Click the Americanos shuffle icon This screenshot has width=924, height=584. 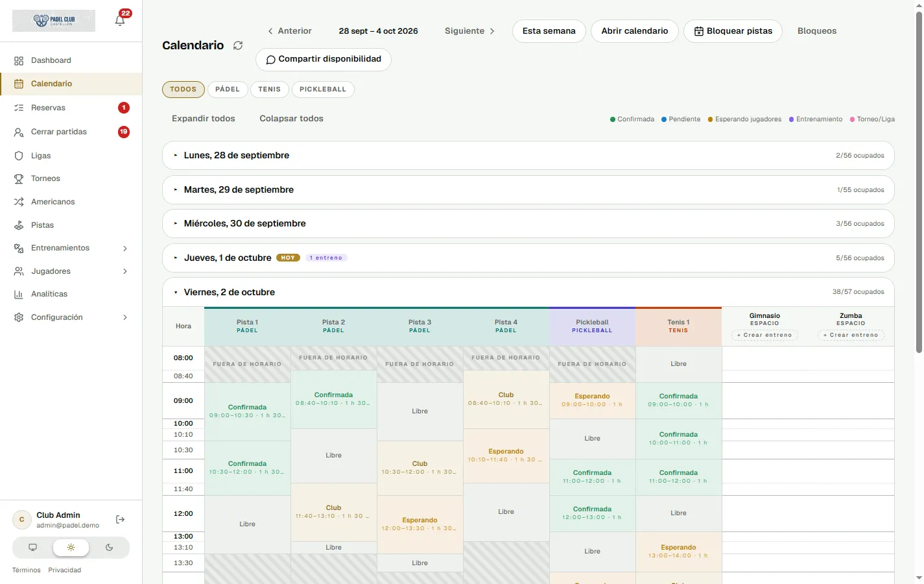19,202
